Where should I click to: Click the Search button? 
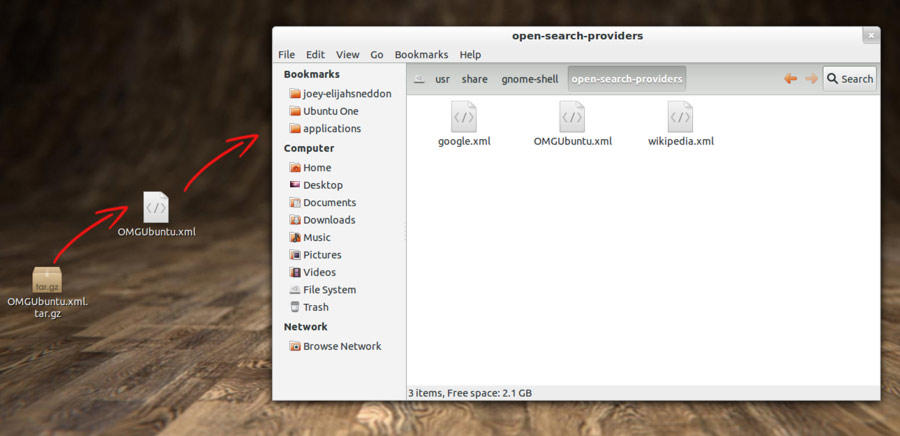(x=849, y=79)
